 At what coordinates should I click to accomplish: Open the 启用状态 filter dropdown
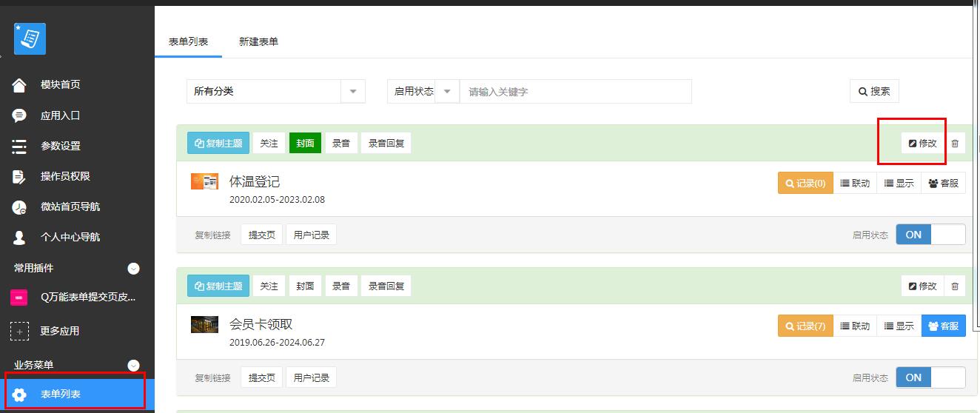423,92
